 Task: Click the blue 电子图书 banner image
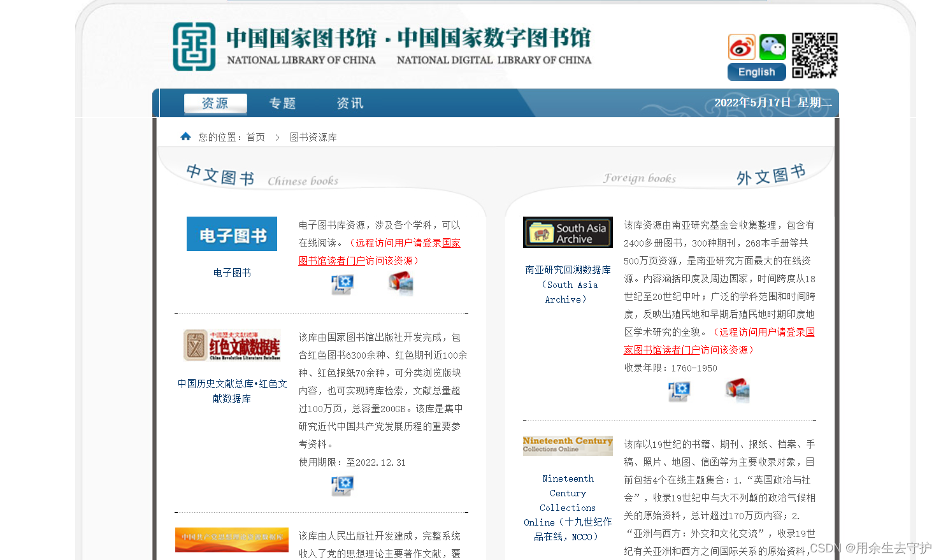click(x=232, y=234)
